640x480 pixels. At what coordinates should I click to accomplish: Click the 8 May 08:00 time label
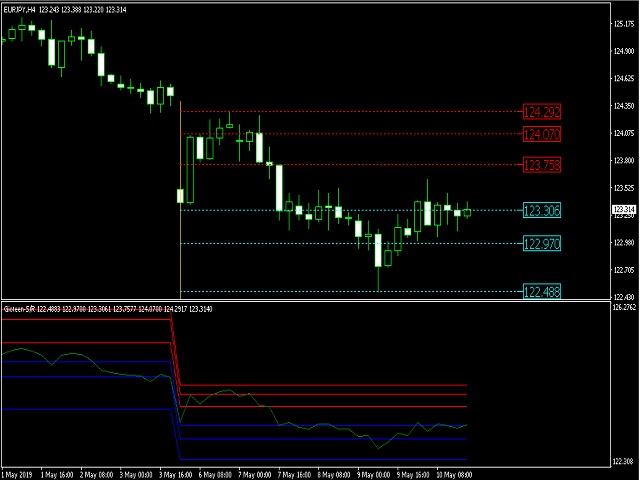[x=334, y=475]
